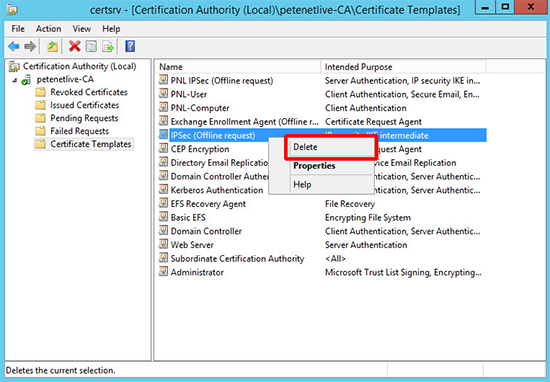Click the PNL IPSec (Offline request) template icon
Image resolution: width=550 pixels, height=382 pixels.
coord(163,80)
